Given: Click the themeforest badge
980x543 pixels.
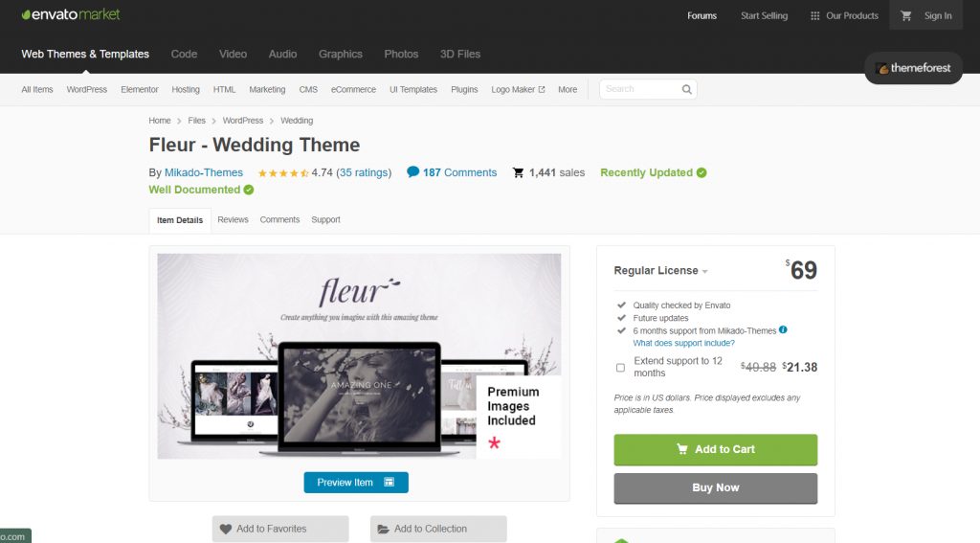Looking at the screenshot, I should click(913, 68).
